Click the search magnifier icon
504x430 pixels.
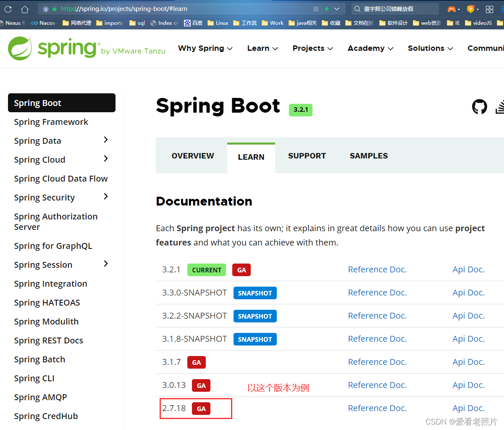[357, 9]
